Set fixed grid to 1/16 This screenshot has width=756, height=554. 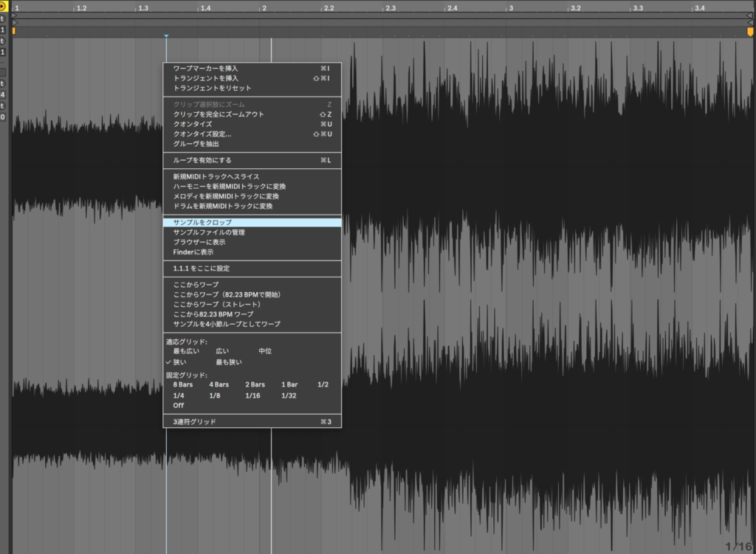[x=254, y=395]
